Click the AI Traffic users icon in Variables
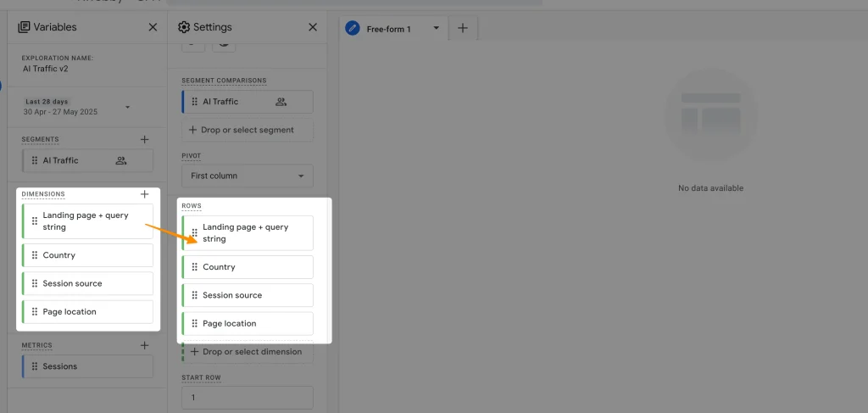868x413 pixels. tap(121, 161)
